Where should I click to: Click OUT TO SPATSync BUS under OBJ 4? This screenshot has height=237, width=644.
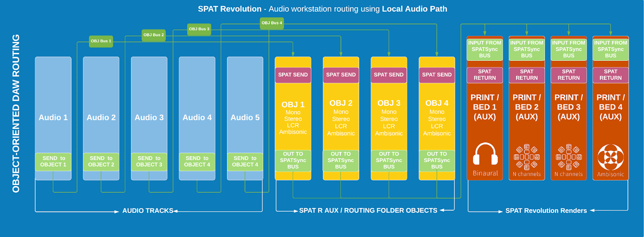(x=437, y=160)
